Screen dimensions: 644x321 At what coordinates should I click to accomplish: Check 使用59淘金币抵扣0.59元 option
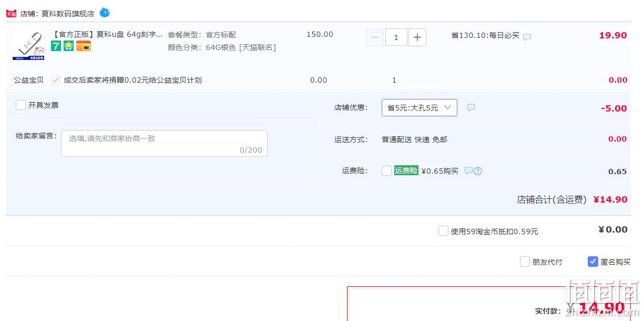pos(443,230)
